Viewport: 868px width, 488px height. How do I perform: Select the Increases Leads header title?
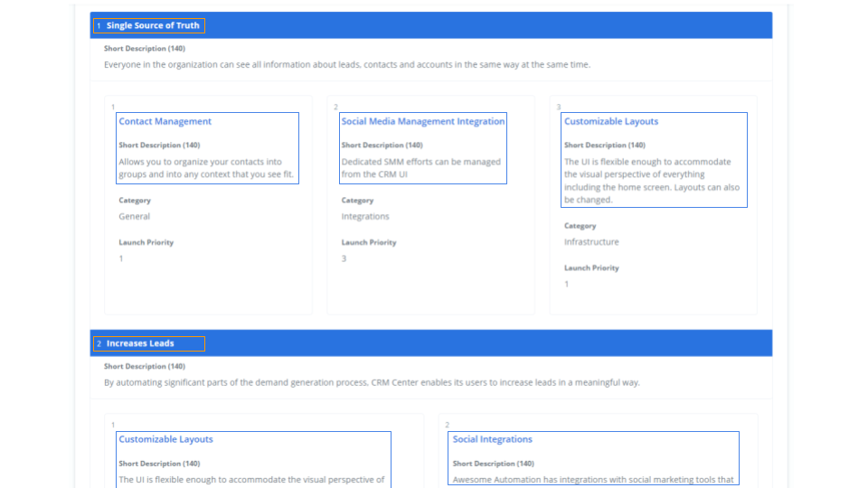point(140,343)
